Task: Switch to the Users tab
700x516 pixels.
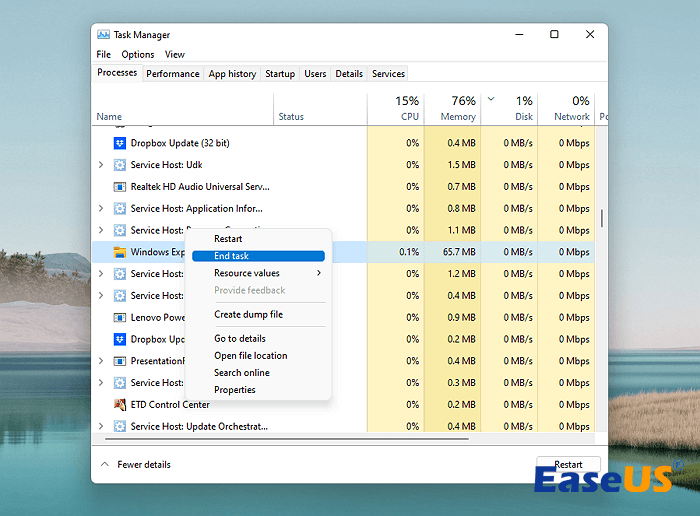Action: tap(315, 74)
